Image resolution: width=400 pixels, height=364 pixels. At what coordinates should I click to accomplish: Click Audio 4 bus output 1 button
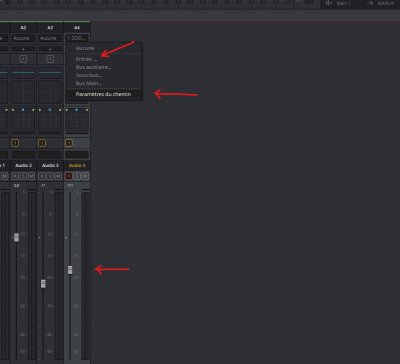[68, 143]
